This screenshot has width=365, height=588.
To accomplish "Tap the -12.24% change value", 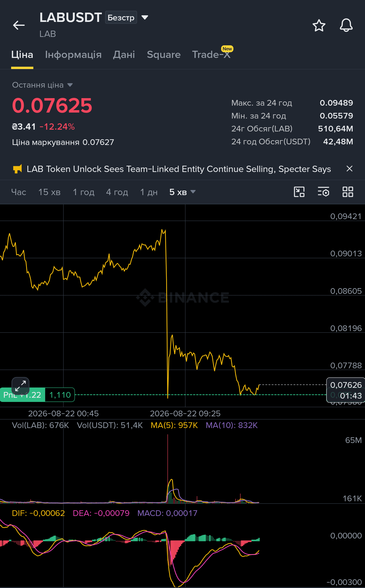I will pyautogui.click(x=57, y=127).
